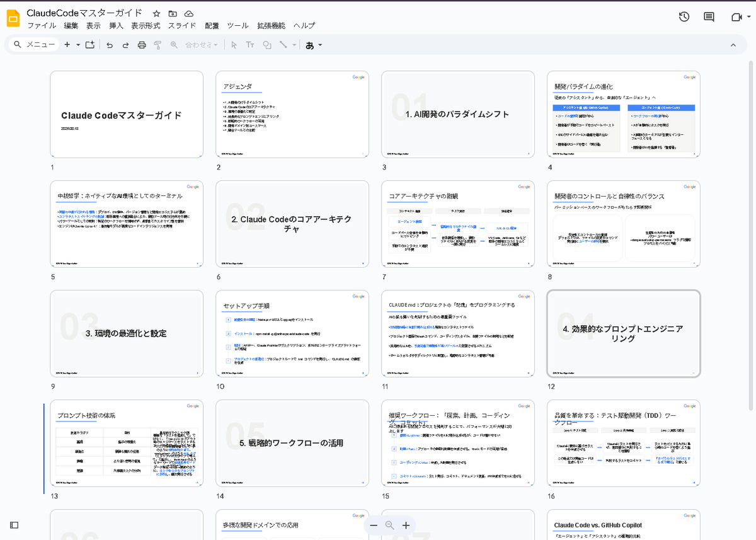Image resolution: width=756 pixels, height=540 pixels.
Task: Open the スライド menu
Action: [x=182, y=26]
